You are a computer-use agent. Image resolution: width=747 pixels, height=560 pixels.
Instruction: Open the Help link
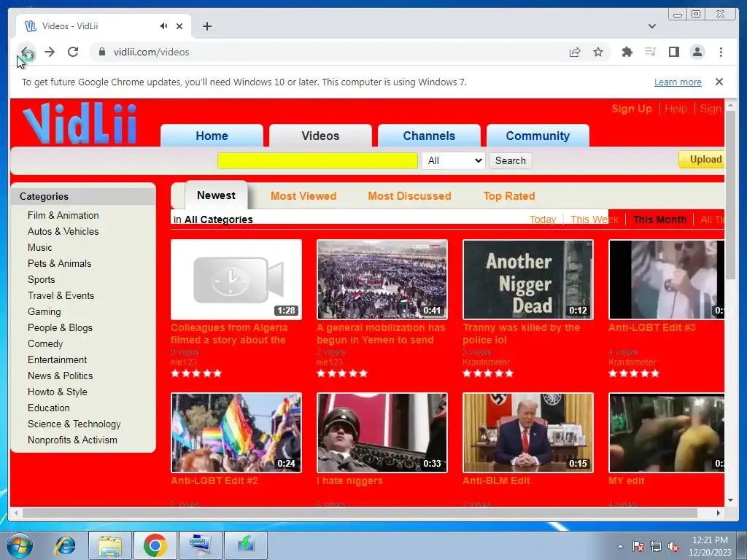[x=676, y=109]
